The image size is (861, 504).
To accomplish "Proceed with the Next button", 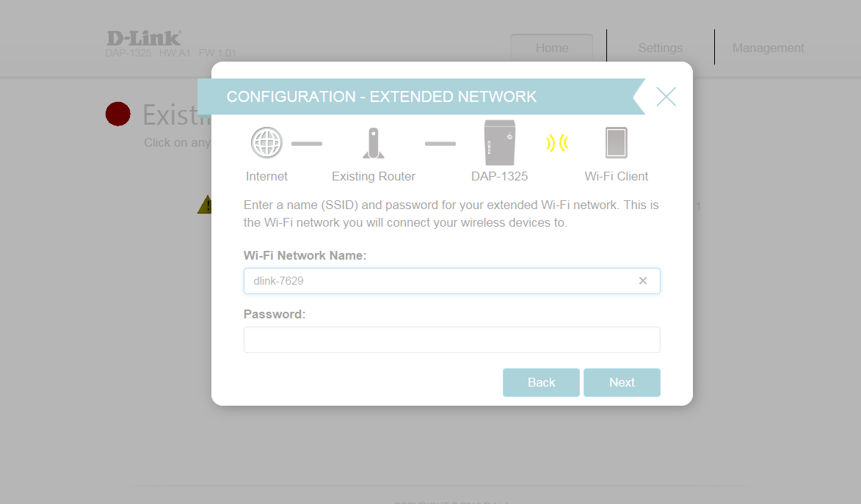I will coord(622,383).
